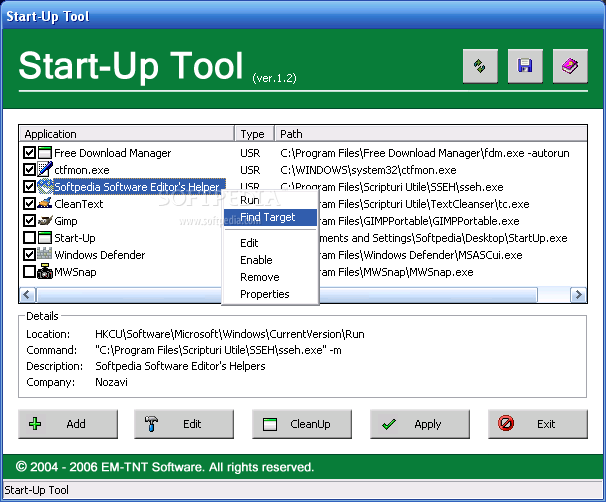This screenshot has width=606, height=502.
Task: Click the horizontal scrollbar left arrow
Action: click(27, 295)
